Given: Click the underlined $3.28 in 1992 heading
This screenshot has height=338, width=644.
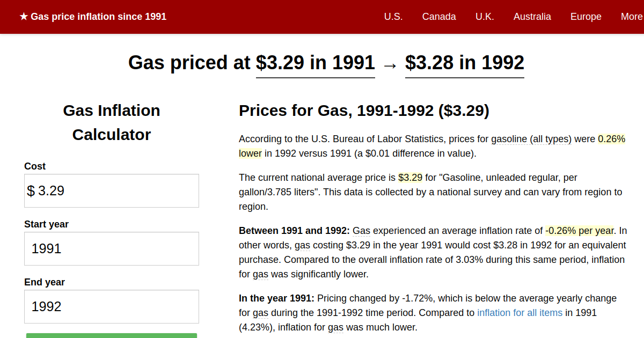Looking at the screenshot, I should [465, 63].
